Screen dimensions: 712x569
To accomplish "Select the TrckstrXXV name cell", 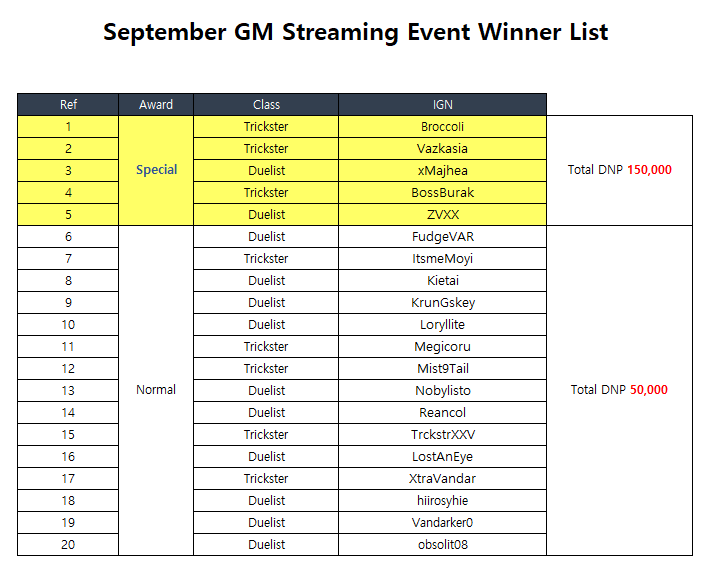I will click(442, 435).
